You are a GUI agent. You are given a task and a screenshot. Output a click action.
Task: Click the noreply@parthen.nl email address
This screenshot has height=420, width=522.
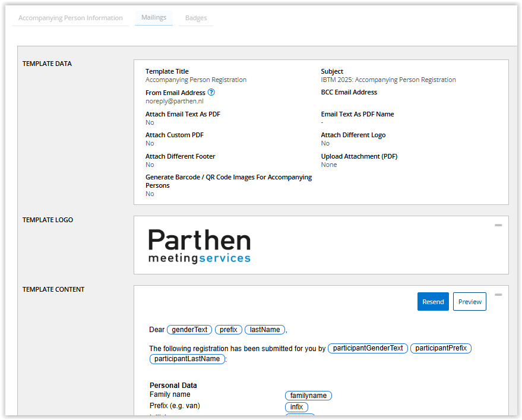click(x=175, y=101)
